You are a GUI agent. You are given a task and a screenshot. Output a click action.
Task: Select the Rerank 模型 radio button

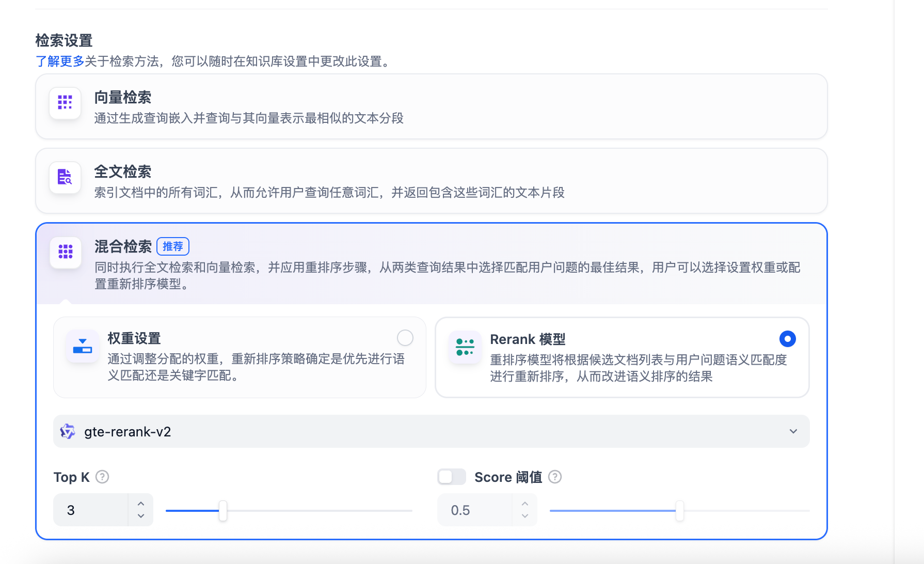click(x=788, y=339)
